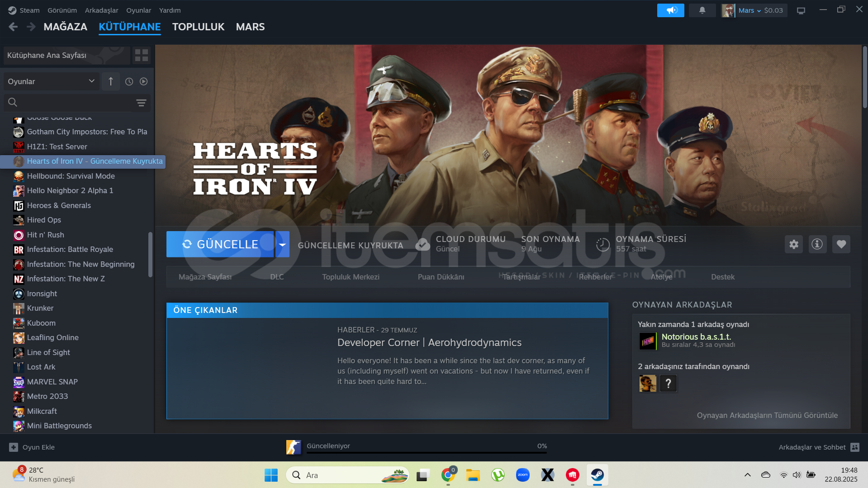Open Arkadaşlar menu
868x488 pixels.
pos(102,10)
